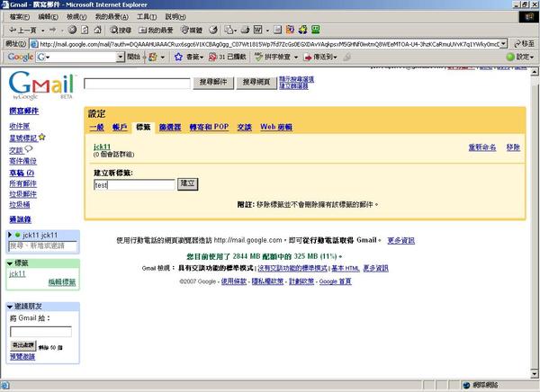Switch to the 一般 settings tab

[x=97, y=127]
